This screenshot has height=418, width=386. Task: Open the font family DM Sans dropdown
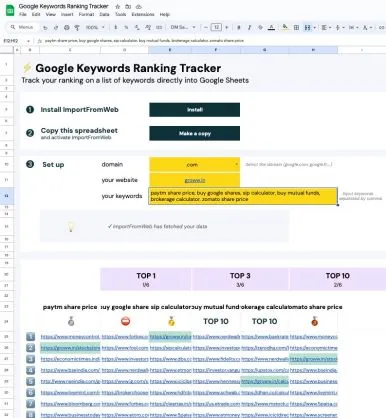pos(183,27)
